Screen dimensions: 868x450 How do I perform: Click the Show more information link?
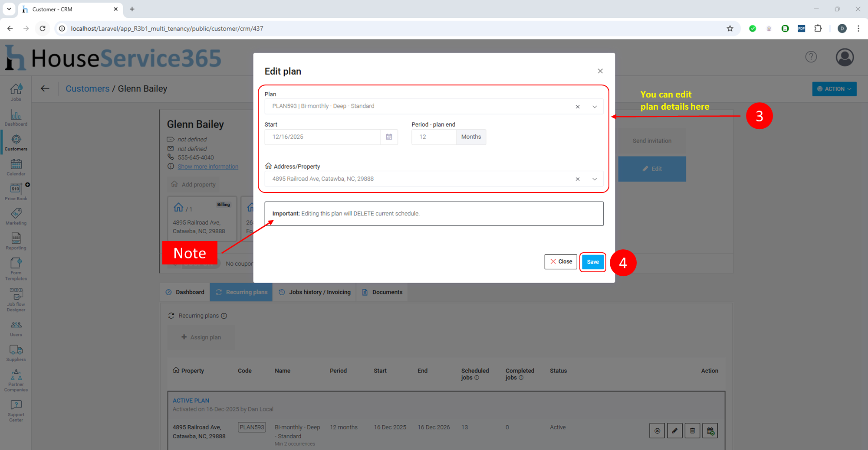coord(208,166)
